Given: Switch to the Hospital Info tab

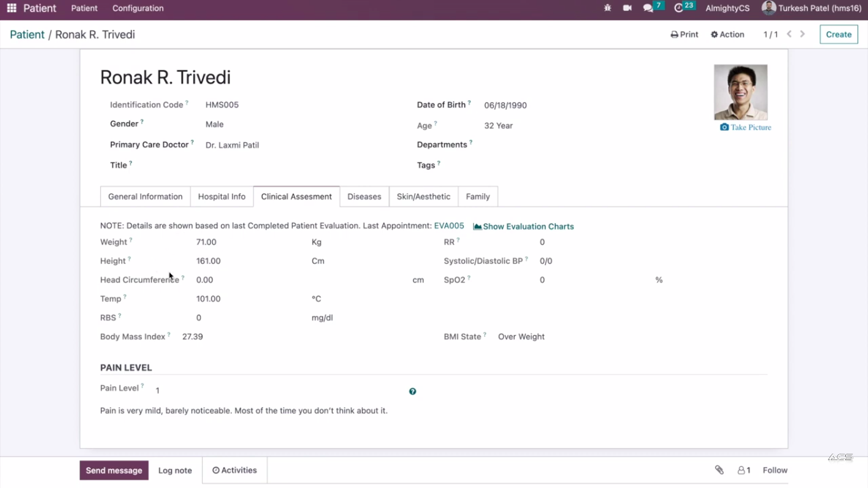Looking at the screenshot, I should (221, 196).
